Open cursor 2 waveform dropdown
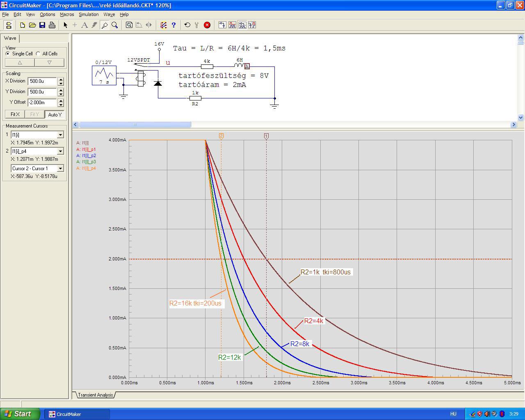 tap(60, 151)
